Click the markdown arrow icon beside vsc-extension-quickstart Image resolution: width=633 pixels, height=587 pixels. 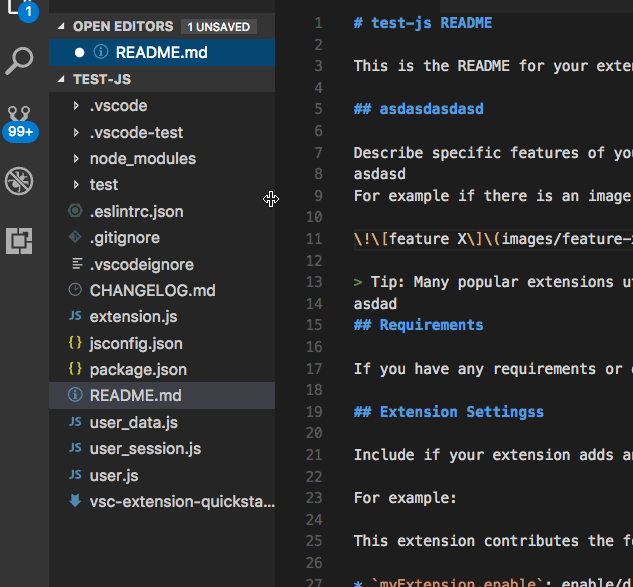[x=75, y=501]
